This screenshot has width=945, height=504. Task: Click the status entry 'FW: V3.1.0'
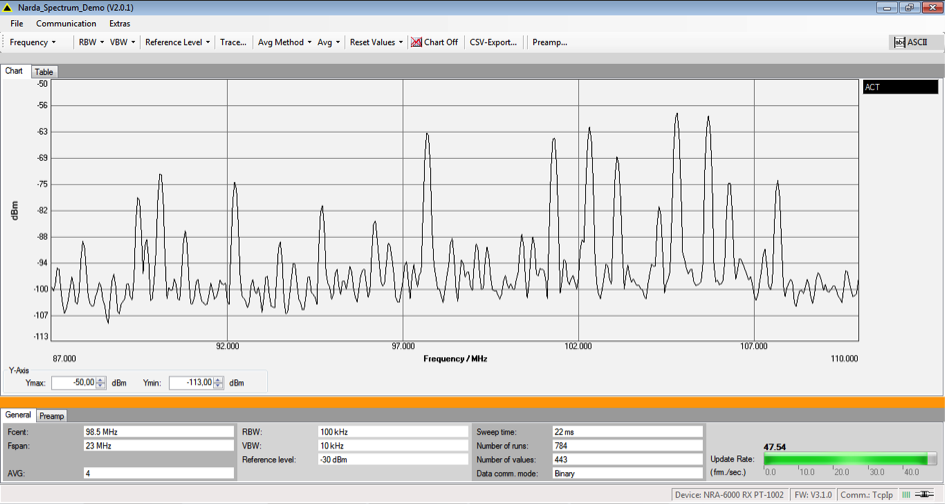pyautogui.click(x=812, y=495)
